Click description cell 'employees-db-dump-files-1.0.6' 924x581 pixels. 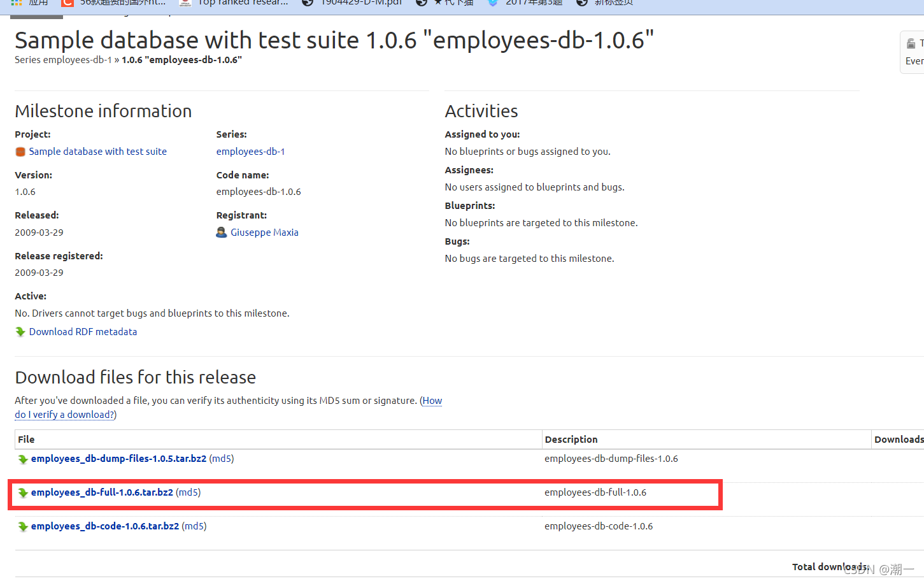click(611, 459)
